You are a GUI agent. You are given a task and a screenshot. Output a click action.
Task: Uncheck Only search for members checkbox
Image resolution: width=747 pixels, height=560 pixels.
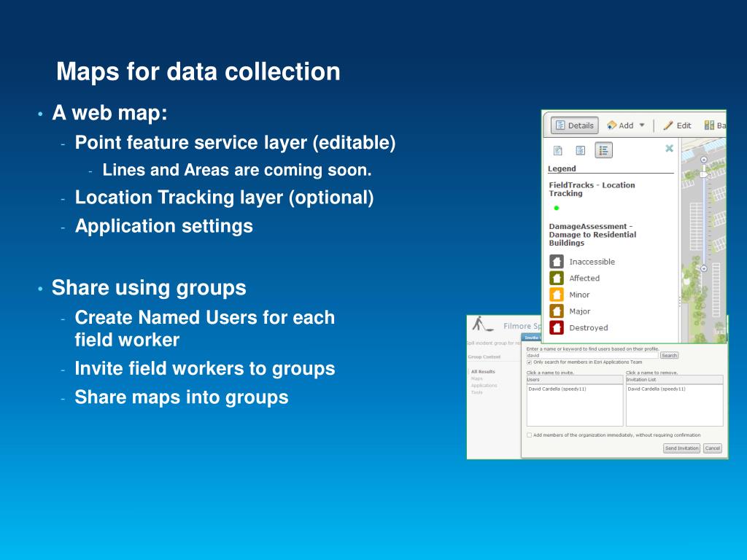(529, 362)
